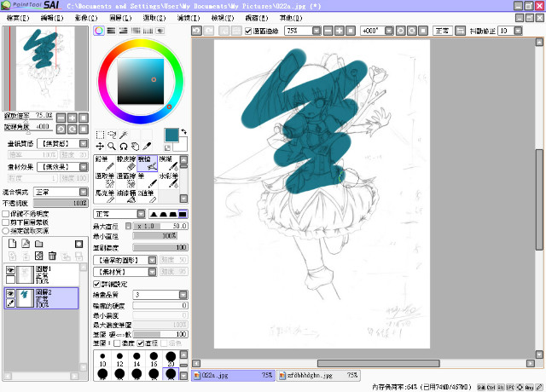Toggle the detailed settings checkbox (詳細設定)
Viewport: 546px width, 392px height.
click(x=96, y=284)
